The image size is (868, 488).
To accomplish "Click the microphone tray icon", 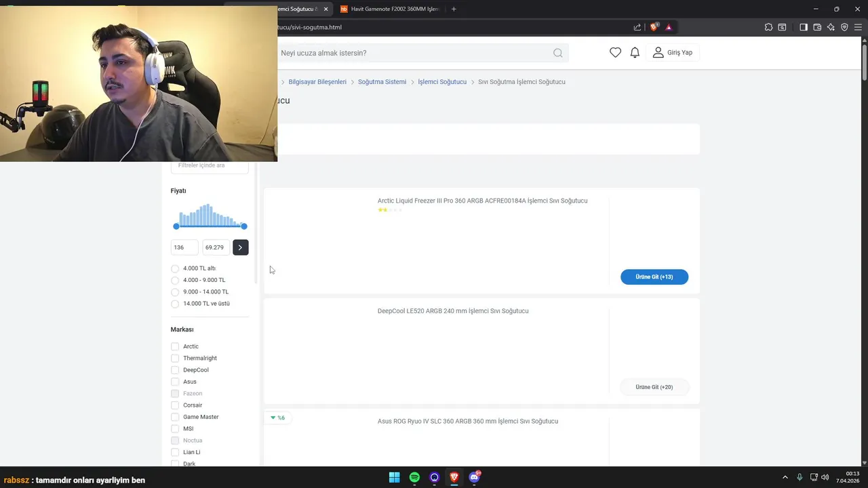I will pos(800,477).
